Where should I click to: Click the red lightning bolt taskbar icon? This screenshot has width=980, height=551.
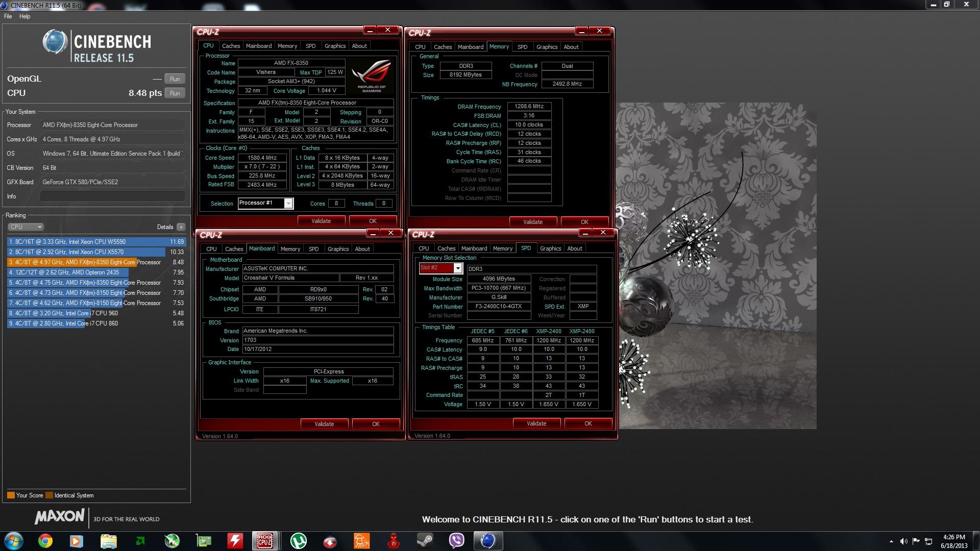click(x=235, y=541)
